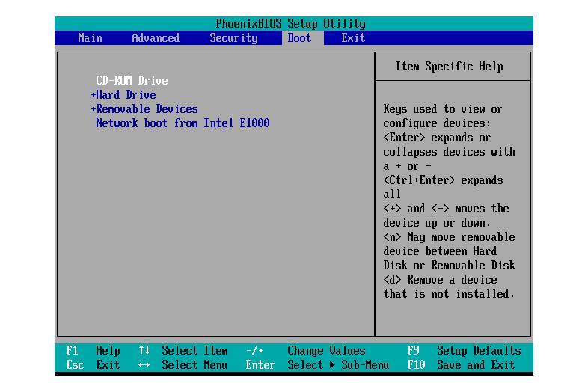Expand the +Hard Drive boot entry
The width and height of the screenshot is (588, 392).
(123, 94)
